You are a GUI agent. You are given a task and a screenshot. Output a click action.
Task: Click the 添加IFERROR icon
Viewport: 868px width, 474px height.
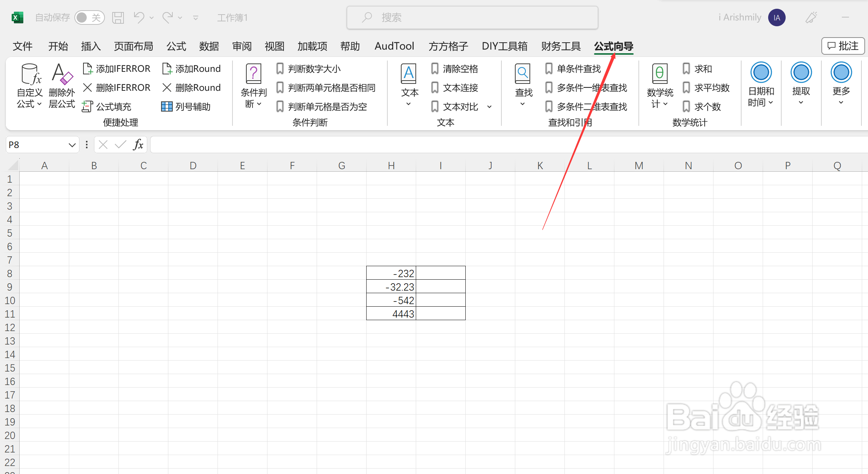click(x=88, y=69)
